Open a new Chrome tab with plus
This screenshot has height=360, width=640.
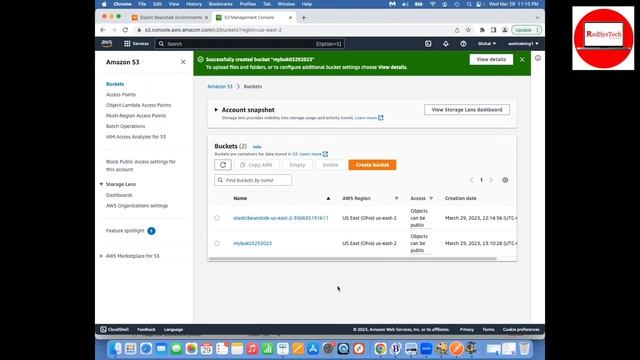(x=304, y=18)
